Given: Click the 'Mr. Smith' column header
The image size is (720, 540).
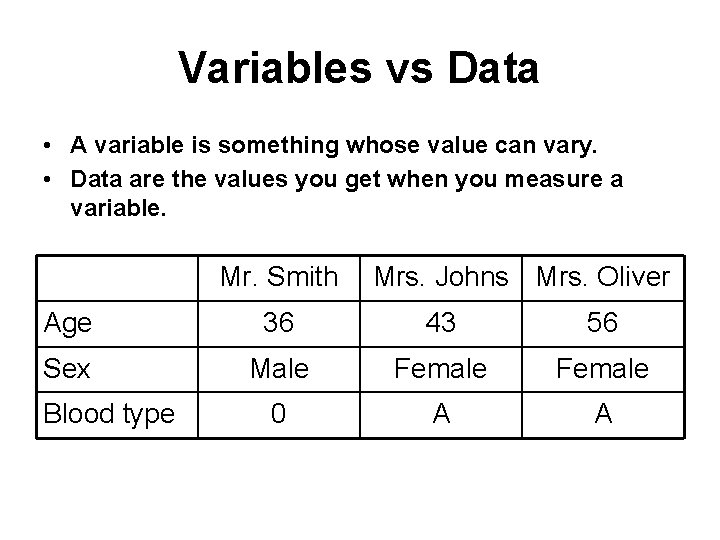Looking at the screenshot, I should [278, 277].
